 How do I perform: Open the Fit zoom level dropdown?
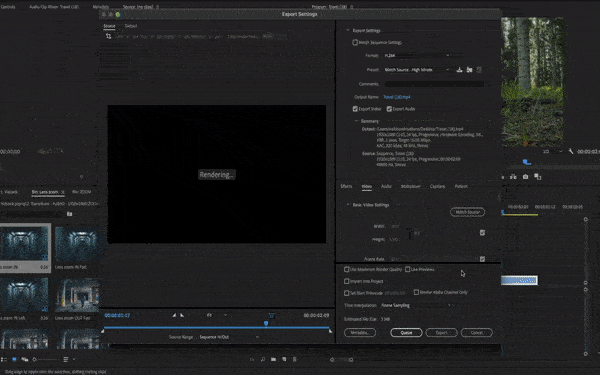click(217, 315)
